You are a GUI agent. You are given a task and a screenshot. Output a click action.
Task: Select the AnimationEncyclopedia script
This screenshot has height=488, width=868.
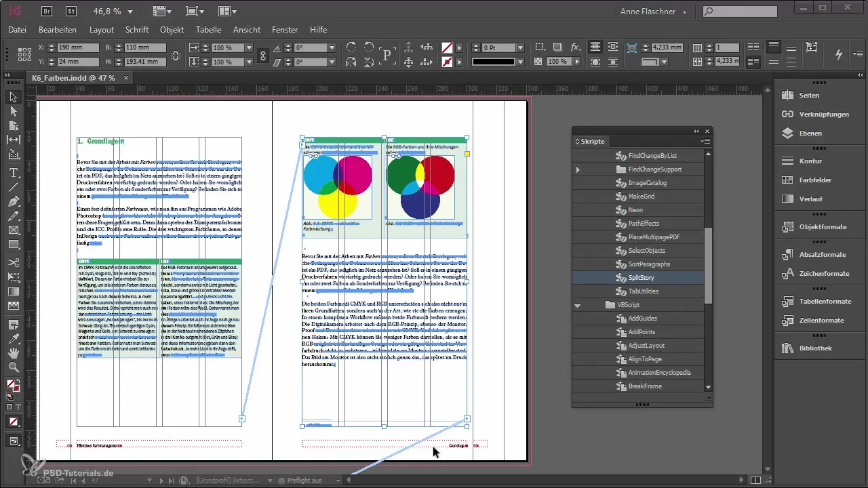point(659,373)
